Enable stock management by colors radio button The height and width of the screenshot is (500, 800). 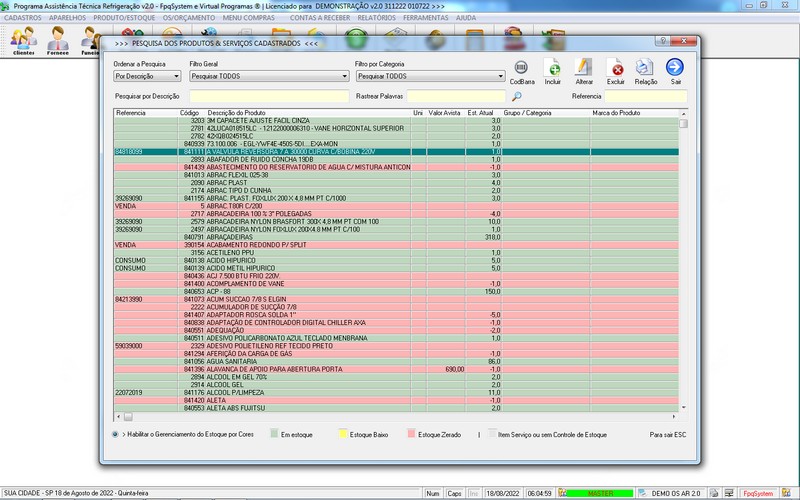coord(116,435)
